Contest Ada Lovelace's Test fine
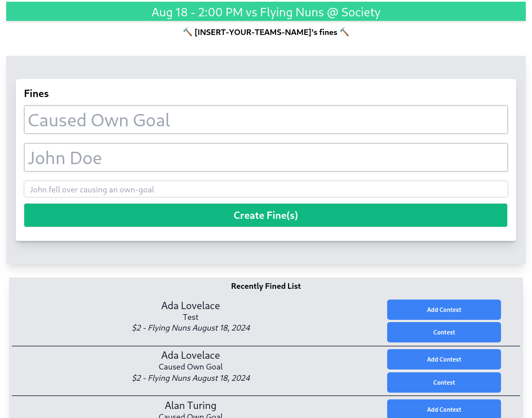Viewport: 532px width, 418px height. tap(444, 332)
